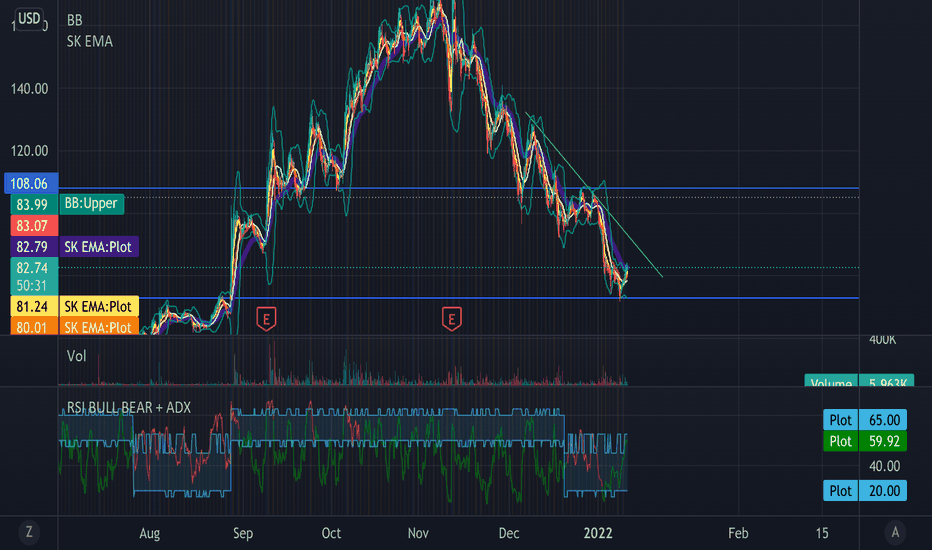Screen dimensions: 932x550
Task: Toggle auto scale with the A button
Action: coord(895,532)
